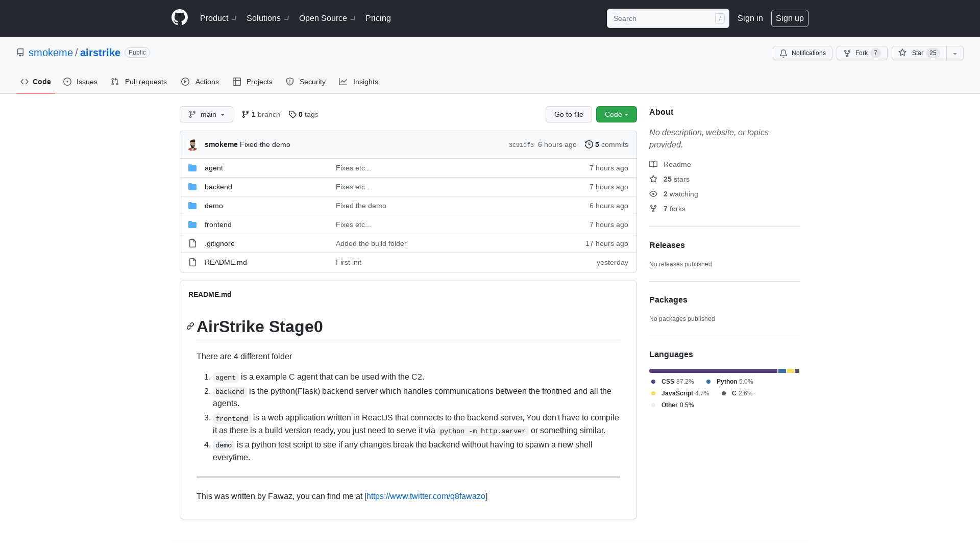This screenshot has height=551, width=980.
Task: Click the commit history clock icon
Action: tap(588, 144)
